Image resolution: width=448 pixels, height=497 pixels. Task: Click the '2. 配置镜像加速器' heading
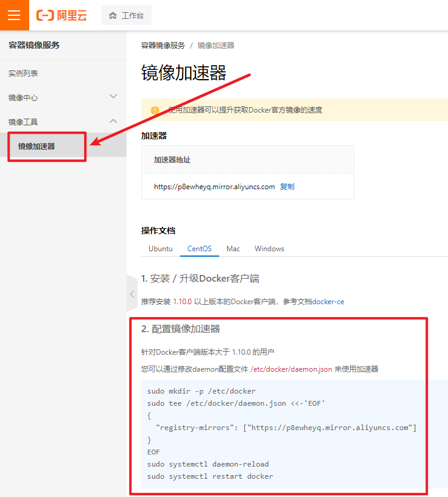click(x=181, y=329)
